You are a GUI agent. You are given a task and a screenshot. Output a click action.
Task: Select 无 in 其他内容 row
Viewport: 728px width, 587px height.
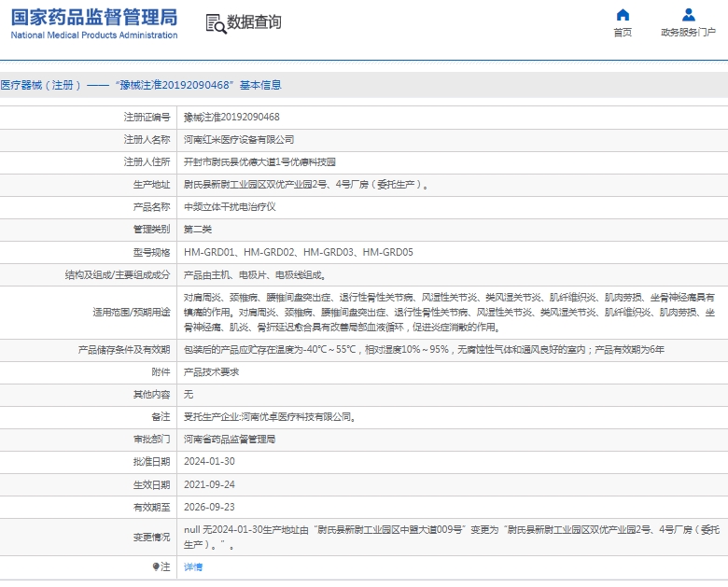tap(188, 394)
